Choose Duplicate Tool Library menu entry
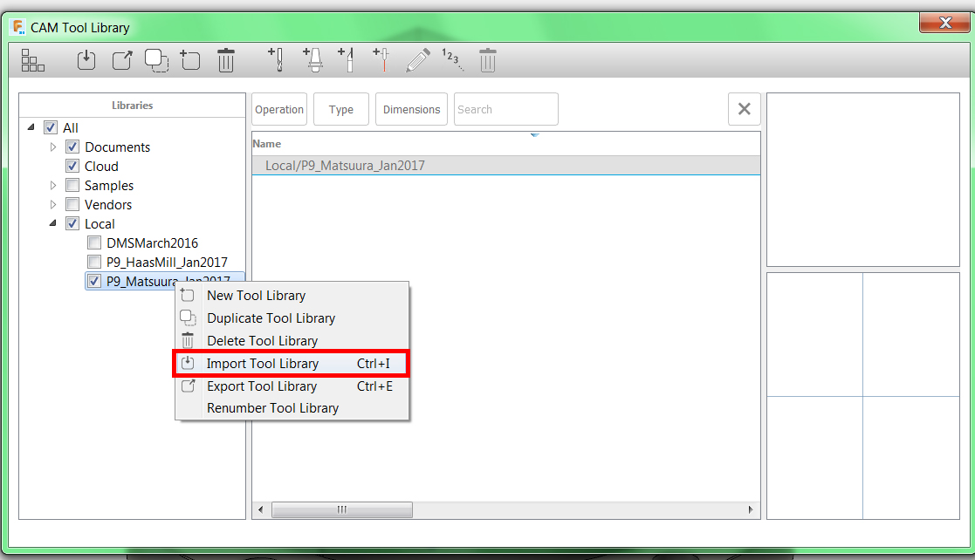975x560 pixels. (x=292, y=318)
